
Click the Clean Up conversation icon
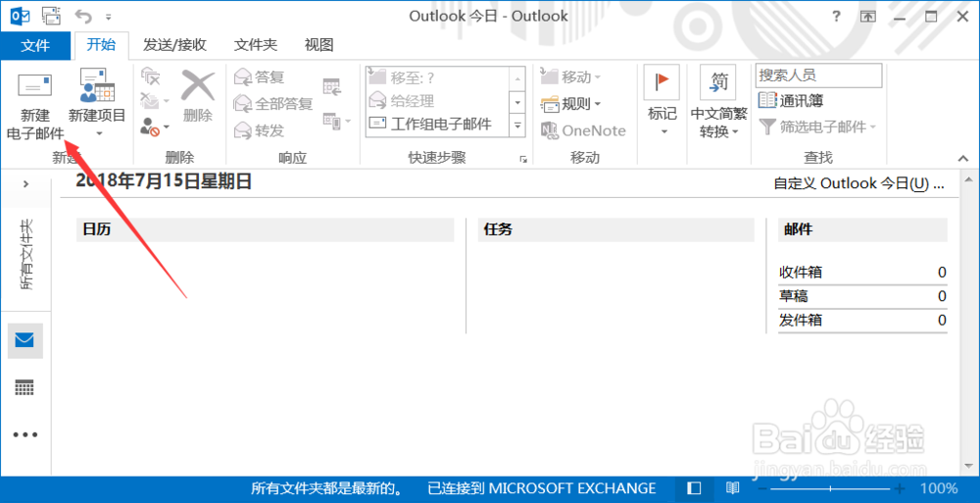[154, 100]
